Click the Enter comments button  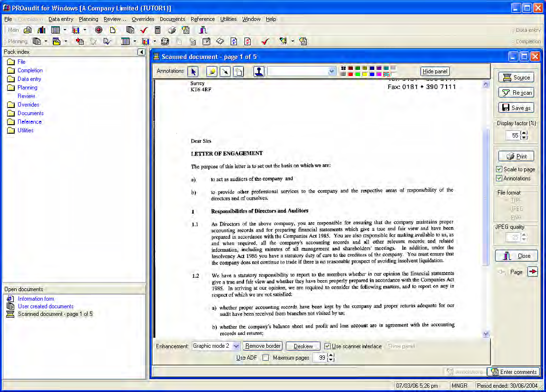(514, 372)
